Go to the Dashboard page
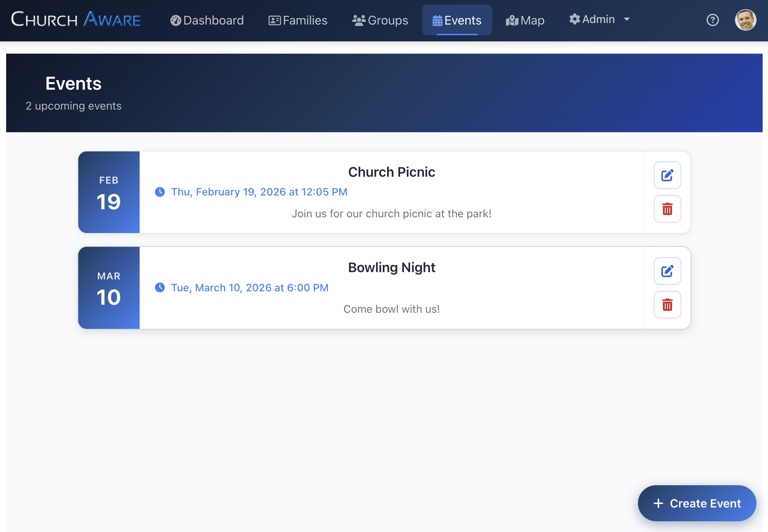Image resolution: width=768 pixels, height=532 pixels. (x=207, y=20)
